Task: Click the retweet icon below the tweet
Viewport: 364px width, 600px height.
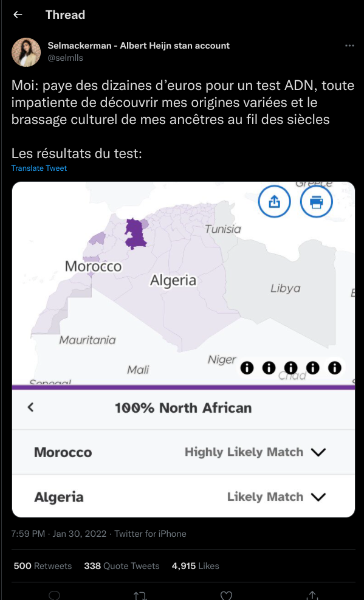Action: coord(140,595)
